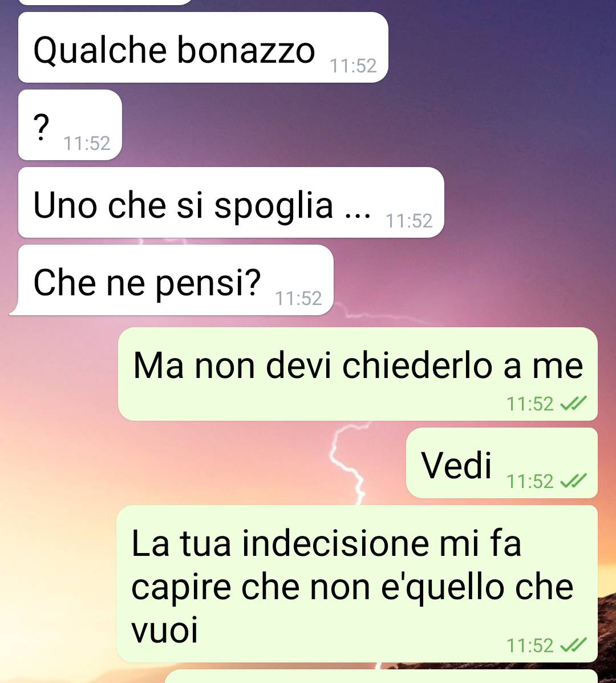
Task: Select the "?" message bubble
Action: click(70, 125)
